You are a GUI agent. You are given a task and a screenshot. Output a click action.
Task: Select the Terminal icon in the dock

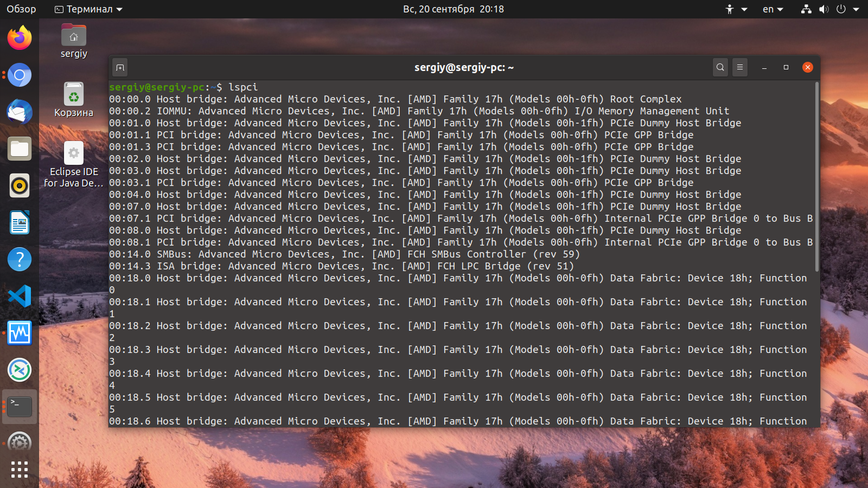(20, 407)
